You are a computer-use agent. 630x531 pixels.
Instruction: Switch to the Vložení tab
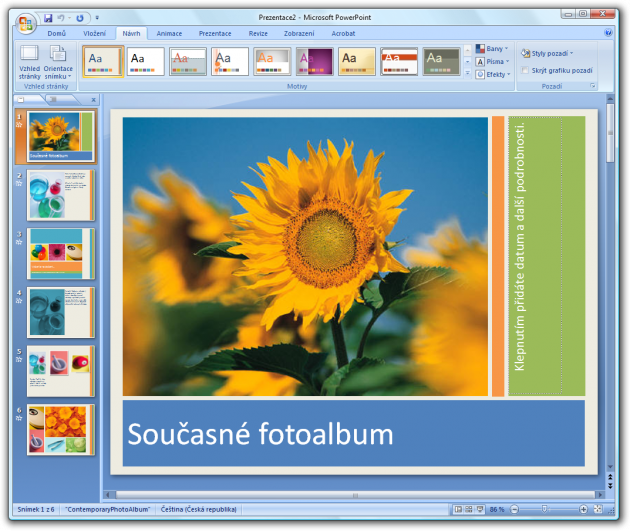(x=94, y=33)
